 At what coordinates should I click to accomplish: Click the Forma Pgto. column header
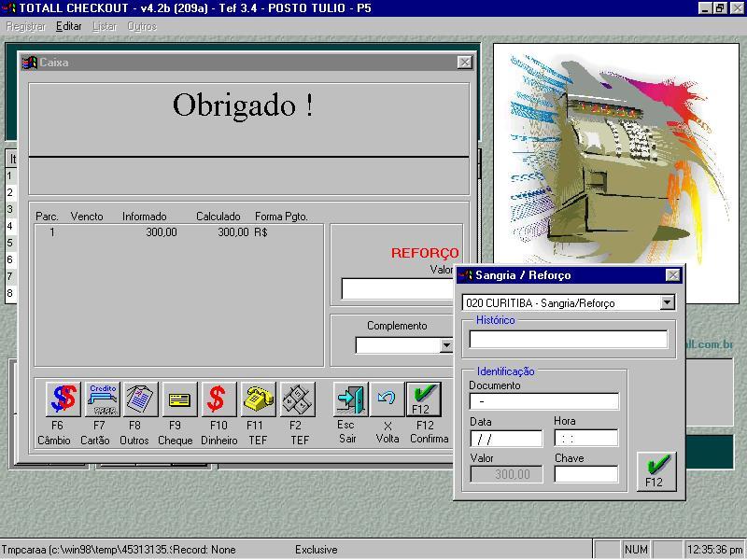(x=281, y=217)
